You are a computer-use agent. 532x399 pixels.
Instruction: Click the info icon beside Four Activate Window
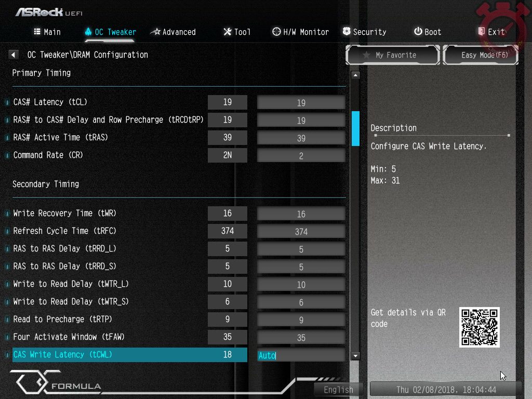[x=7, y=337]
